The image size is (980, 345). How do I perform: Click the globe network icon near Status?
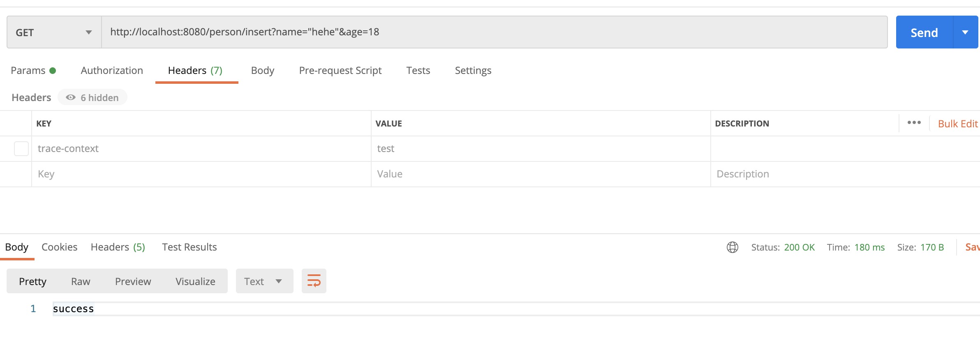tap(732, 247)
